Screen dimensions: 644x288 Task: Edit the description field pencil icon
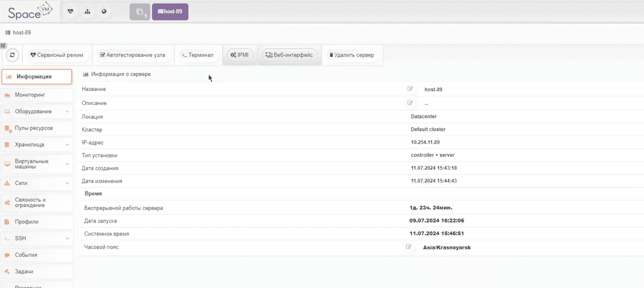point(410,103)
